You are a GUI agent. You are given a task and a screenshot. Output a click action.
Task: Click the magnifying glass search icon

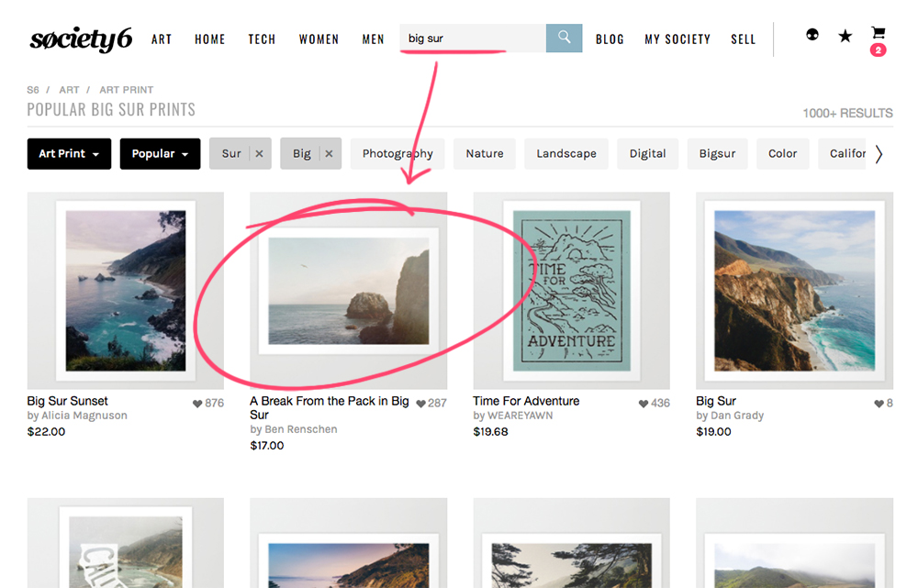pos(563,38)
